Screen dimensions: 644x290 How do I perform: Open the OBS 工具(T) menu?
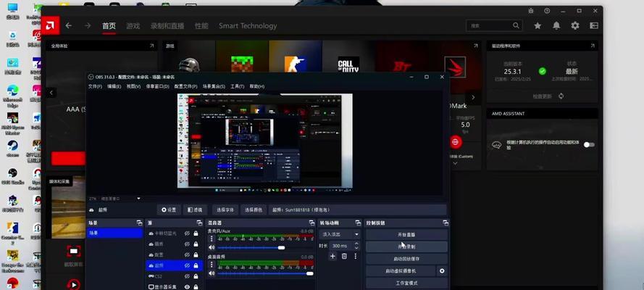tap(237, 87)
